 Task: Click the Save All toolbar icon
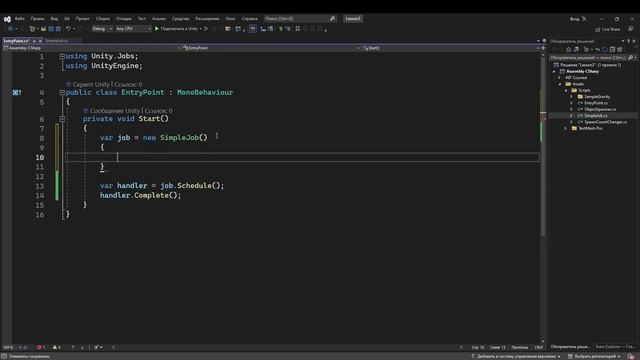58,29
